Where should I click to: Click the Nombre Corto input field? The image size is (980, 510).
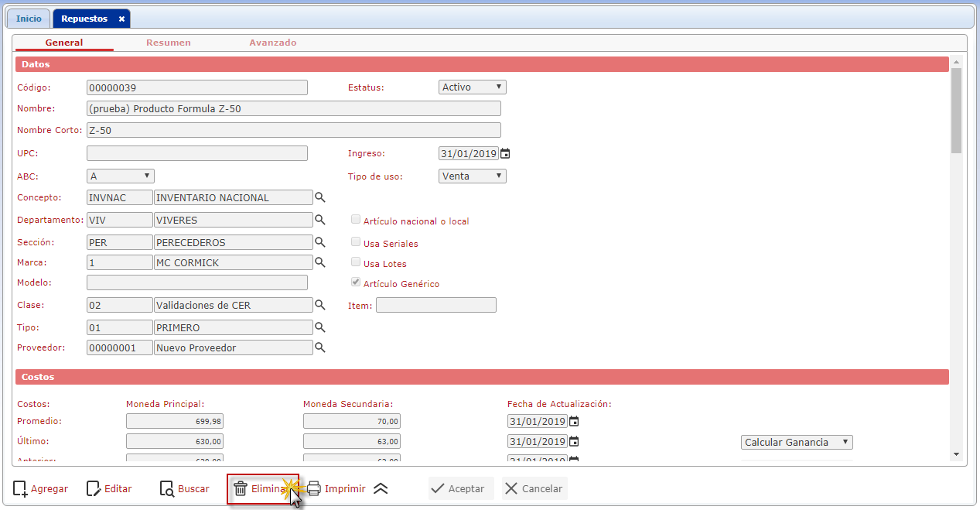[x=293, y=130]
